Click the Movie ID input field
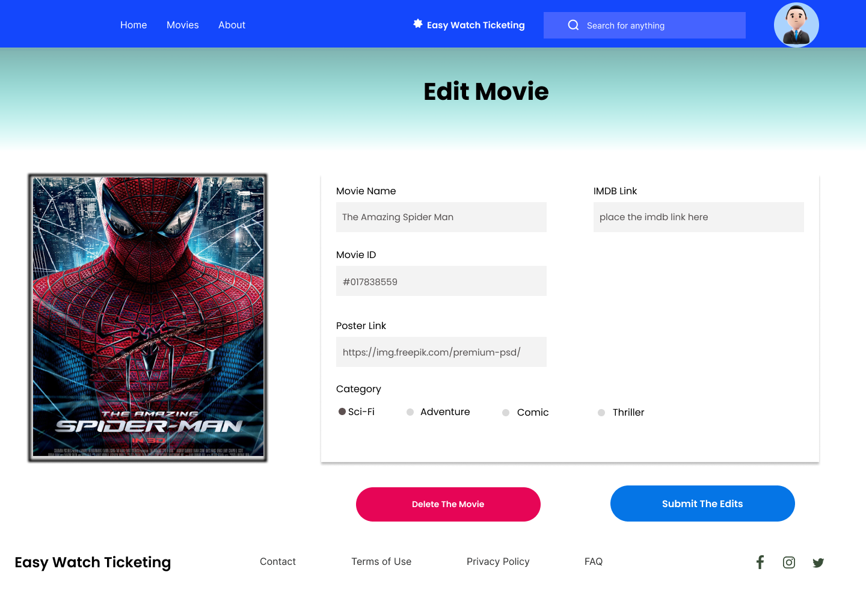Viewport: 866px width, 616px height. 441,281
